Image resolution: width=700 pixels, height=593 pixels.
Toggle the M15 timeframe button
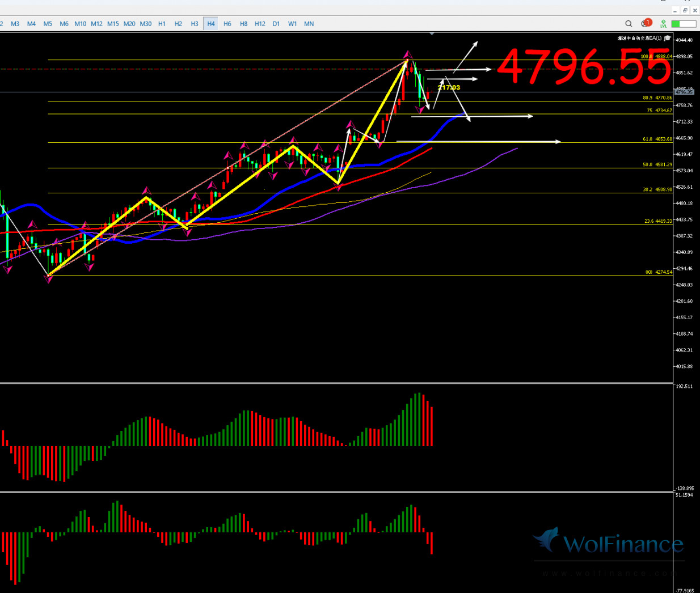(x=113, y=24)
